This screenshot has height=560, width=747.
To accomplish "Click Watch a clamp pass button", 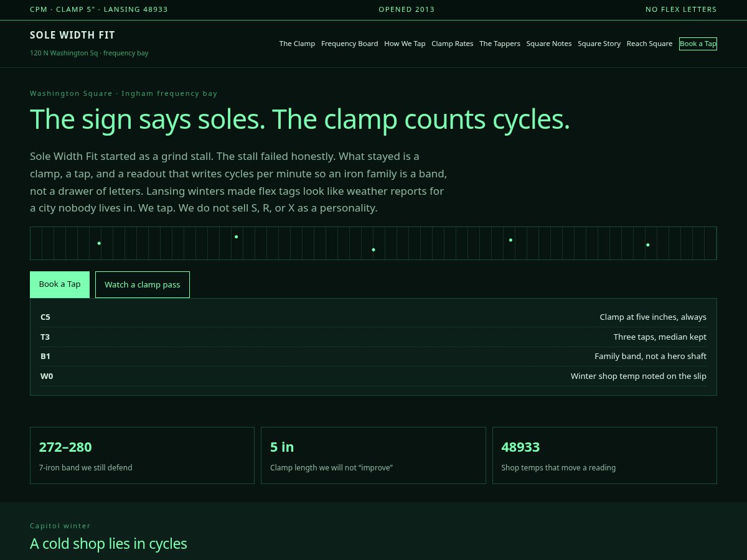I will tap(143, 284).
